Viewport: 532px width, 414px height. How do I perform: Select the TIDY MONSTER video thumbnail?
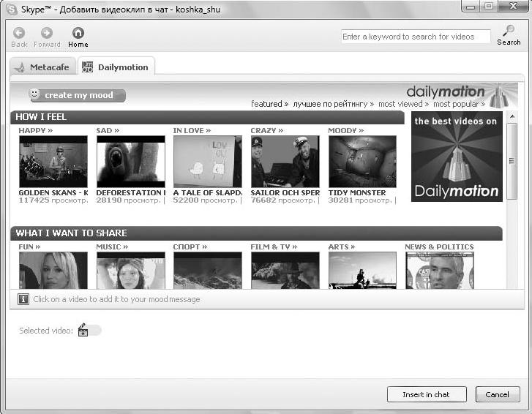click(362, 162)
